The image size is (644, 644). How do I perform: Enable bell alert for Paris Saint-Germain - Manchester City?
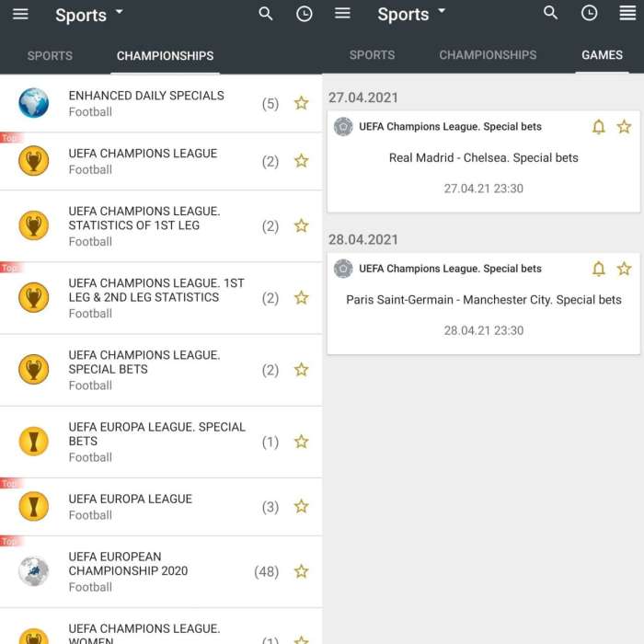point(598,269)
